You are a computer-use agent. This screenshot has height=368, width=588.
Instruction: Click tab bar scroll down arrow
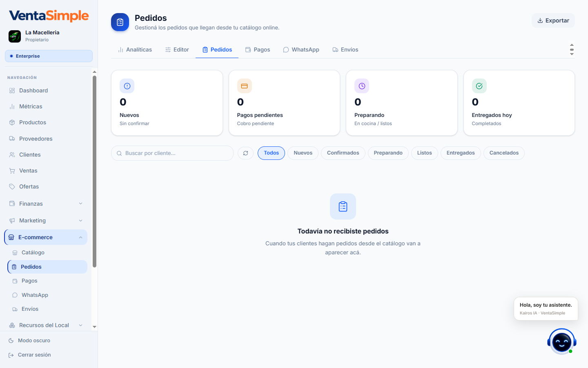coord(572,54)
